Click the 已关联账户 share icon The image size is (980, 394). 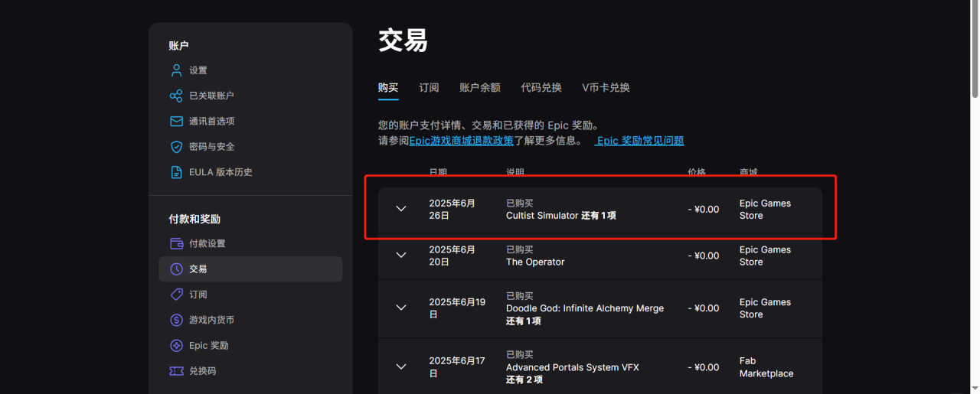[x=176, y=96]
